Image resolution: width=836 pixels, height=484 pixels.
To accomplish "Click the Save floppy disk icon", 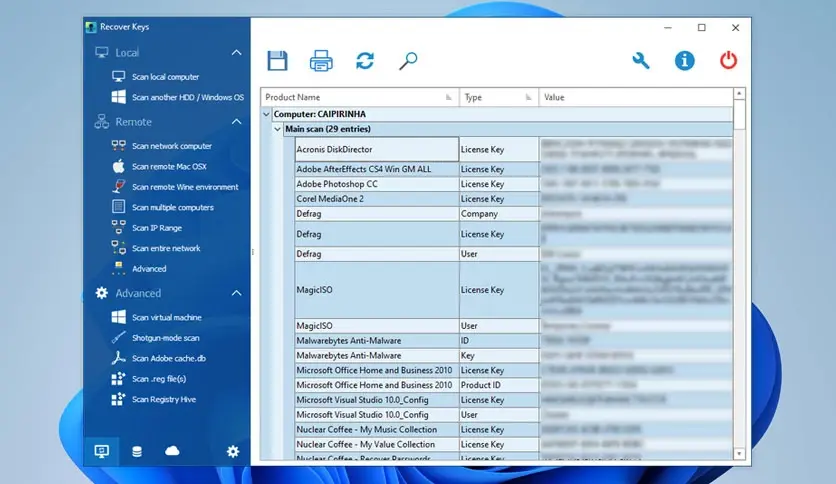I will [x=277, y=61].
